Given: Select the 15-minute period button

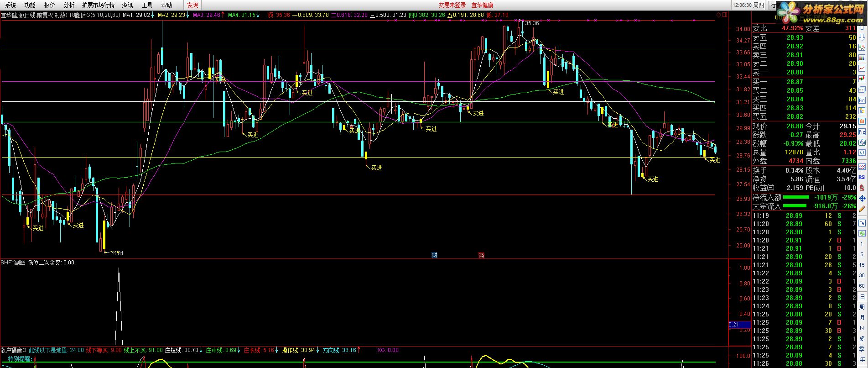Looking at the screenshot, I should [862, 265].
